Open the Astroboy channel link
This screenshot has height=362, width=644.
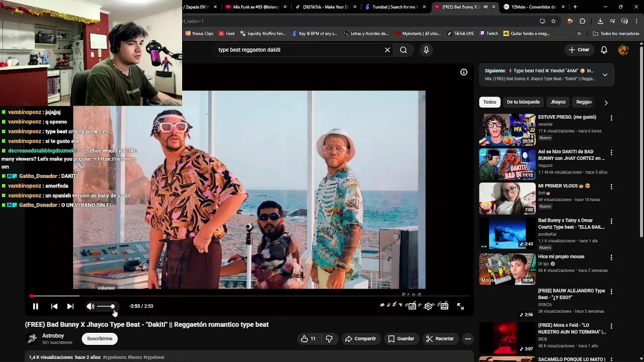[x=53, y=336]
